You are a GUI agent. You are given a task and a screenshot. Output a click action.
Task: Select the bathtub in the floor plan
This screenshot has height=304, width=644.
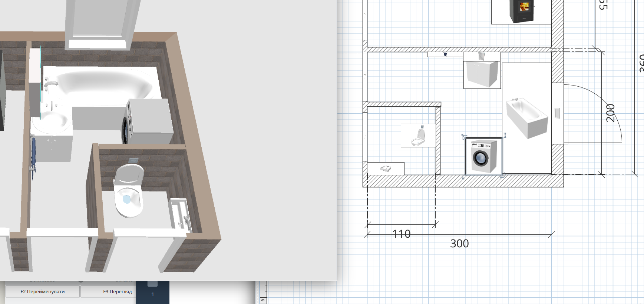526,118
